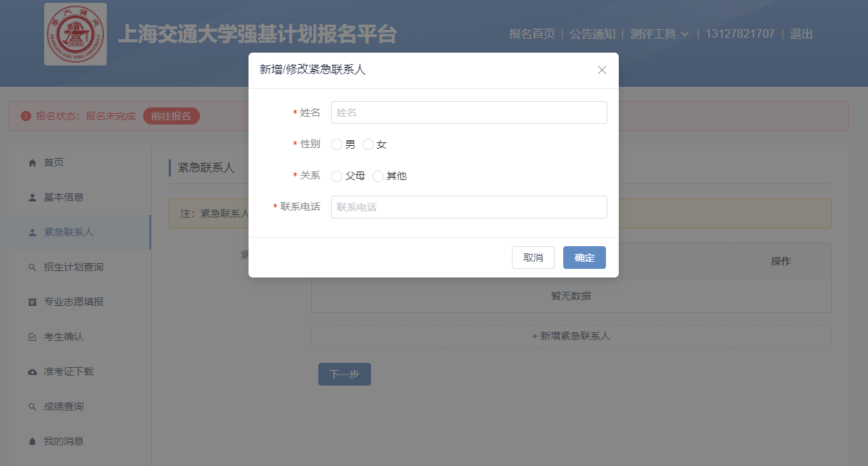Select the 男 gender radio button
This screenshot has height=466, width=868.
pyautogui.click(x=337, y=145)
